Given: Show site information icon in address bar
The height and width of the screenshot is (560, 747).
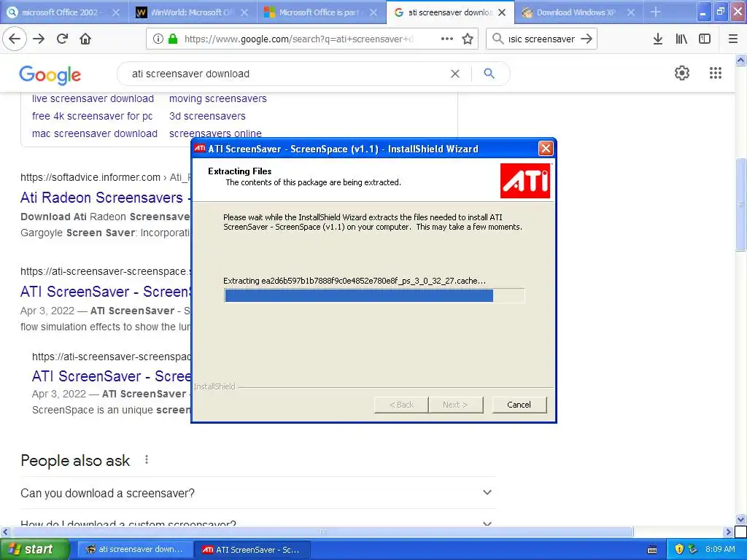Looking at the screenshot, I should [x=158, y=39].
